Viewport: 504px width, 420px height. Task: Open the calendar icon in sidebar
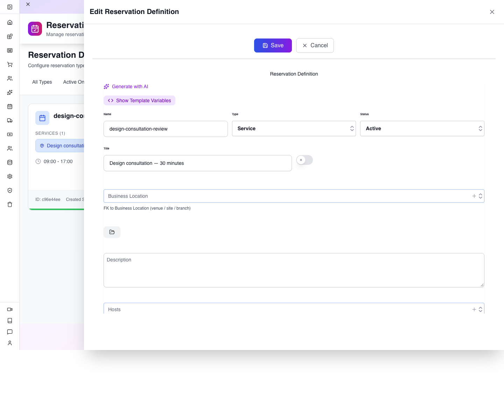[x=10, y=106]
